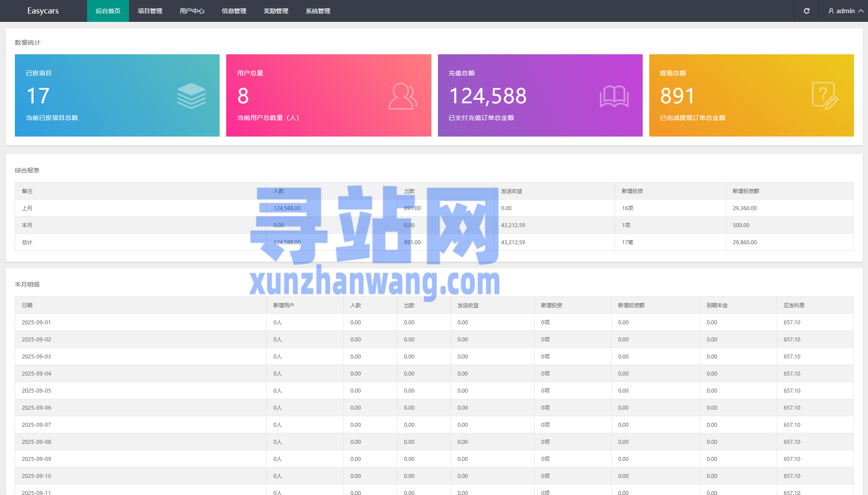Open the 用户中心 menu
Image resolution: width=868 pixels, height=495 pixels.
tap(192, 11)
